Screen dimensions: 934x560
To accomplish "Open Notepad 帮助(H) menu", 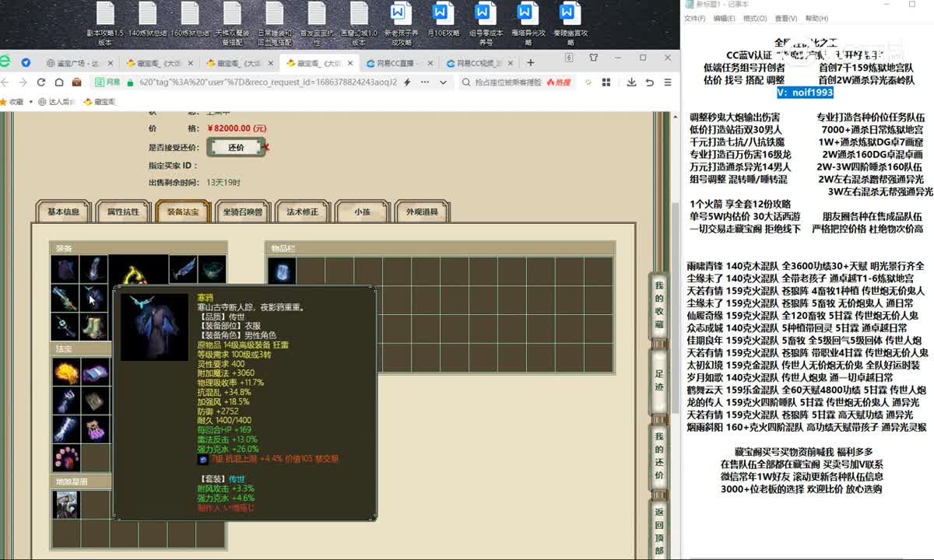I will pos(816,18).
